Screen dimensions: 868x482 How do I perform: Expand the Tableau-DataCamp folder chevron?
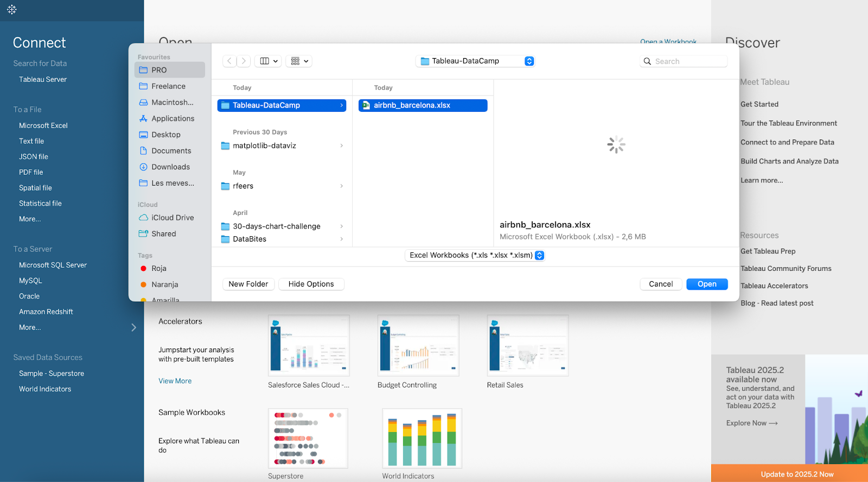click(x=341, y=105)
